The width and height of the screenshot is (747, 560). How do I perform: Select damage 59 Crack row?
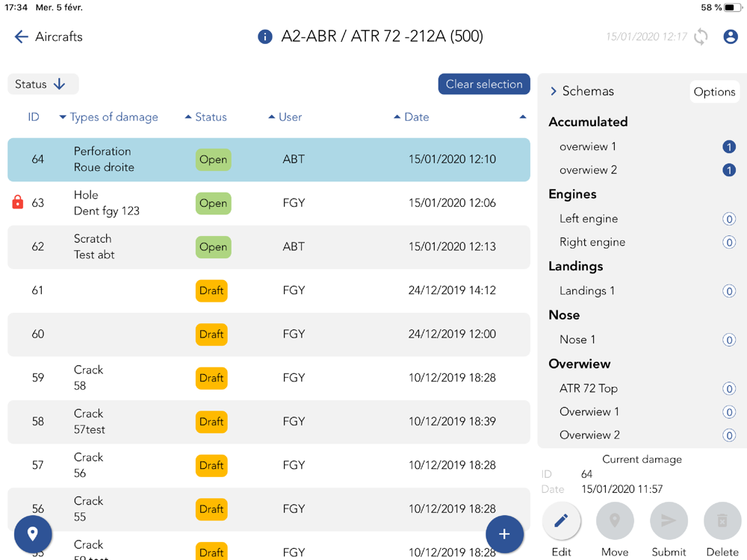[x=269, y=378]
